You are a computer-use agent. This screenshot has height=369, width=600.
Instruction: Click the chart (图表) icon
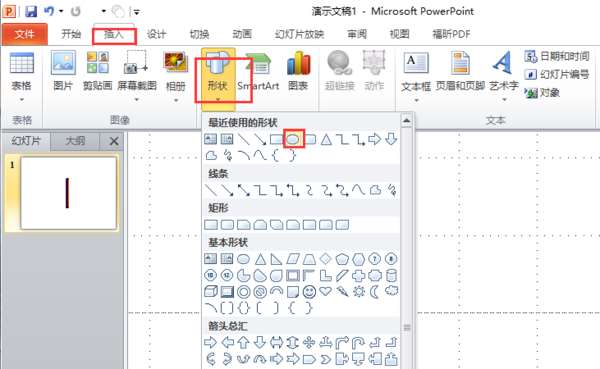click(x=298, y=72)
